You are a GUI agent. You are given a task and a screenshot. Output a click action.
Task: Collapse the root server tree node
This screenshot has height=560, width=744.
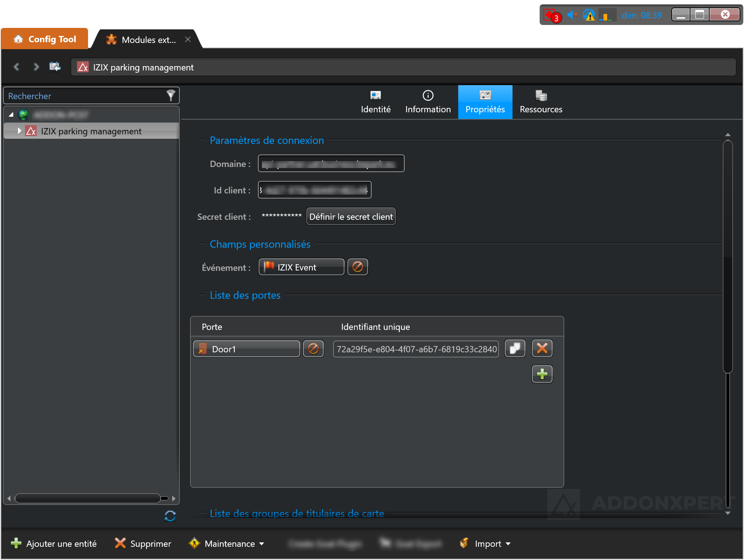(11, 114)
